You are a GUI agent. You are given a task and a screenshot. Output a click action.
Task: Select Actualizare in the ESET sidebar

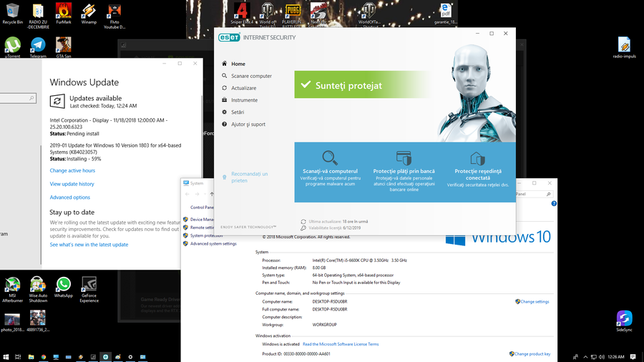point(243,88)
